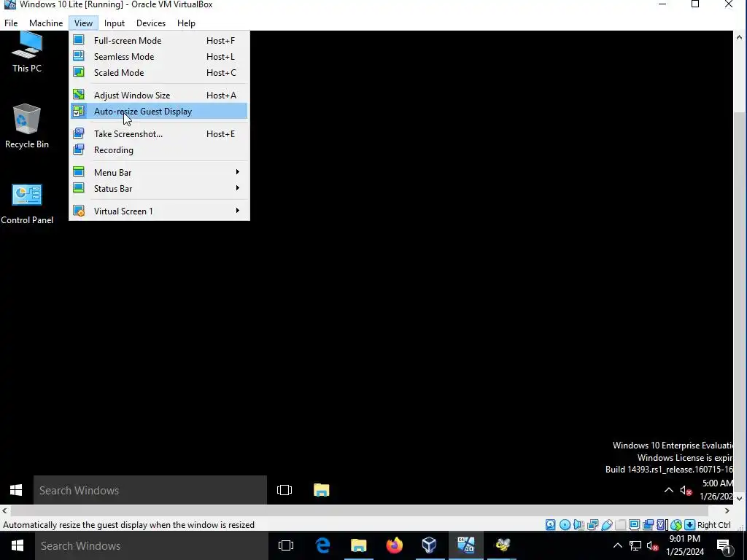The image size is (747, 560).
Task: Click host muted volume tray icon
Action: [x=653, y=545]
